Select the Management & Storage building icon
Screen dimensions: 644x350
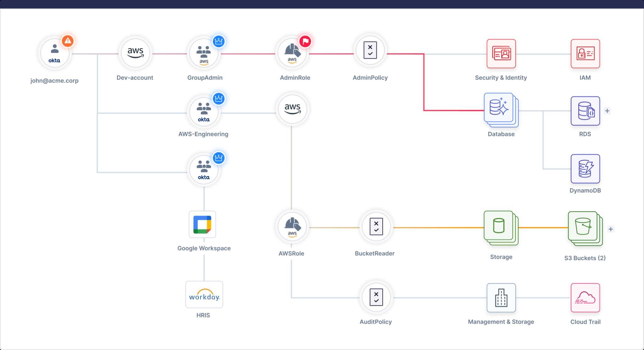pyautogui.click(x=501, y=298)
